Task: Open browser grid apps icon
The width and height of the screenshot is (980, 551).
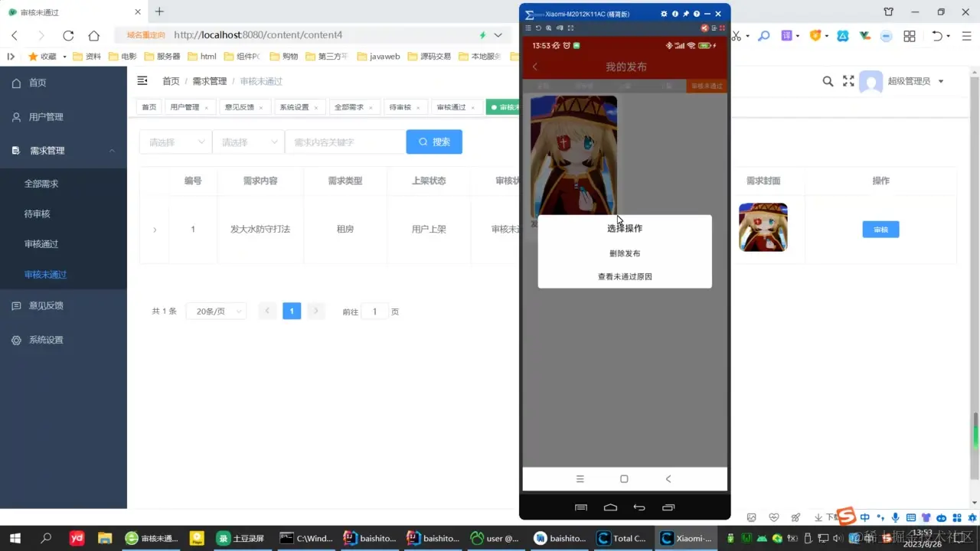Action: click(910, 36)
